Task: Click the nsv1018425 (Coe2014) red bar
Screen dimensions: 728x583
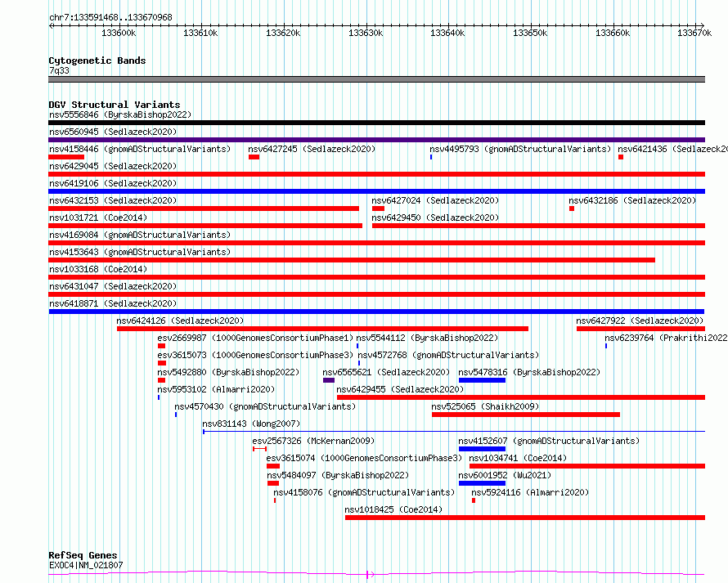Action: [x=525, y=518]
